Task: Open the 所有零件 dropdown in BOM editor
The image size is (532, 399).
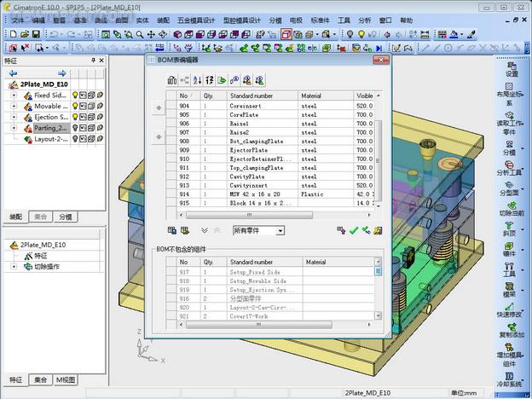Action: coord(280,231)
